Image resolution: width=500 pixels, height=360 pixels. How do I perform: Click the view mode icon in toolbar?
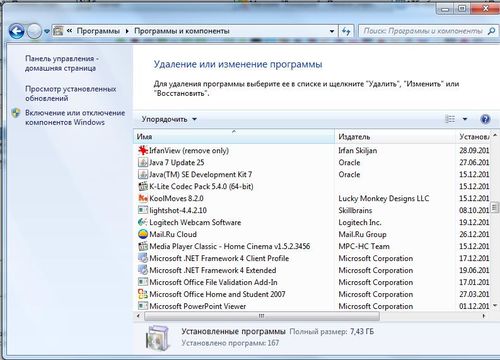(450, 119)
